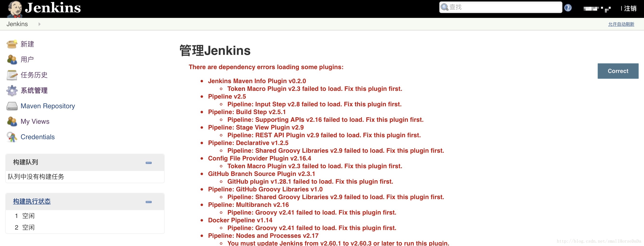644x246 pixels.
Task: Click the My Views icon
Action: pyautogui.click(x=12, y=122)
